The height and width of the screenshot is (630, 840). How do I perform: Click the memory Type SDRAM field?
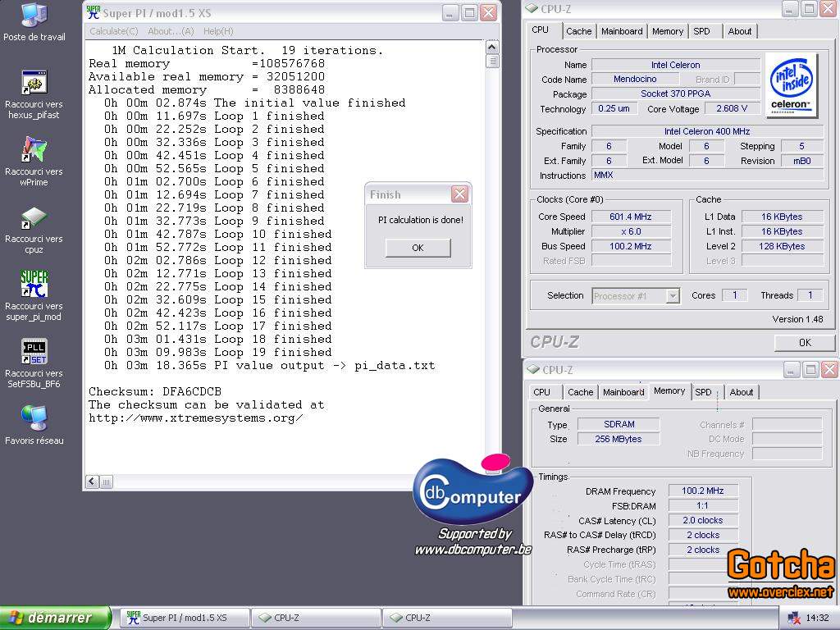coord(619,424)
